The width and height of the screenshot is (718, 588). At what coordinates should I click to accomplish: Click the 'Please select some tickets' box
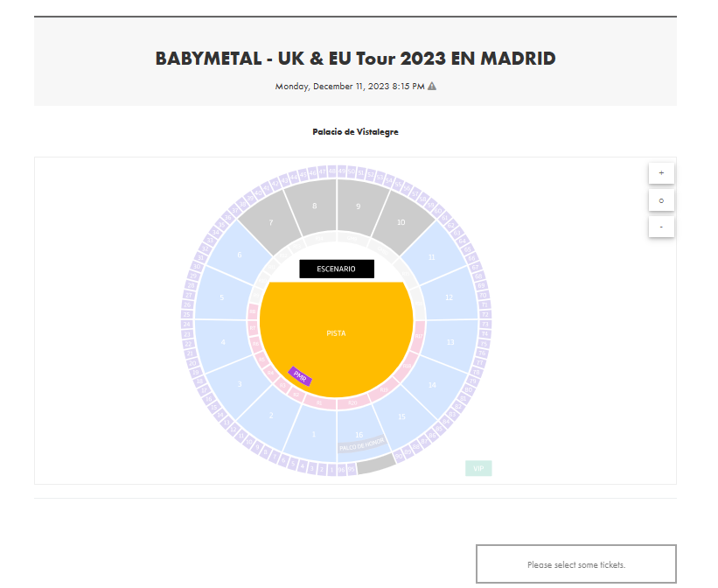pos(576,564)
